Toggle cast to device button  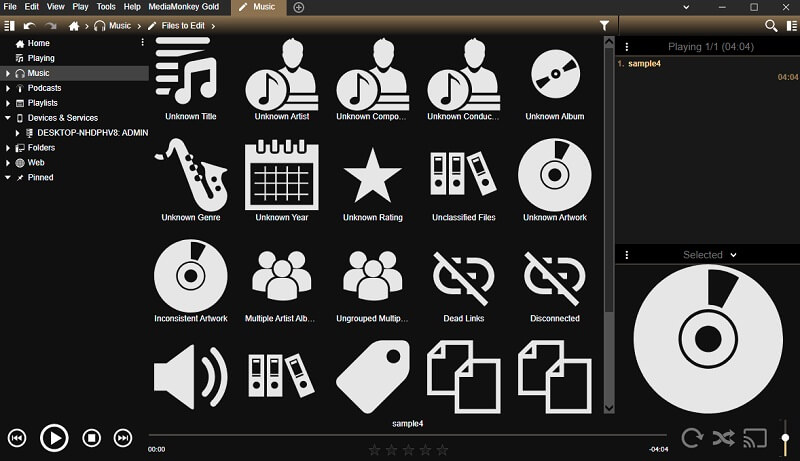pyautogui.click(x=755, y=437)
